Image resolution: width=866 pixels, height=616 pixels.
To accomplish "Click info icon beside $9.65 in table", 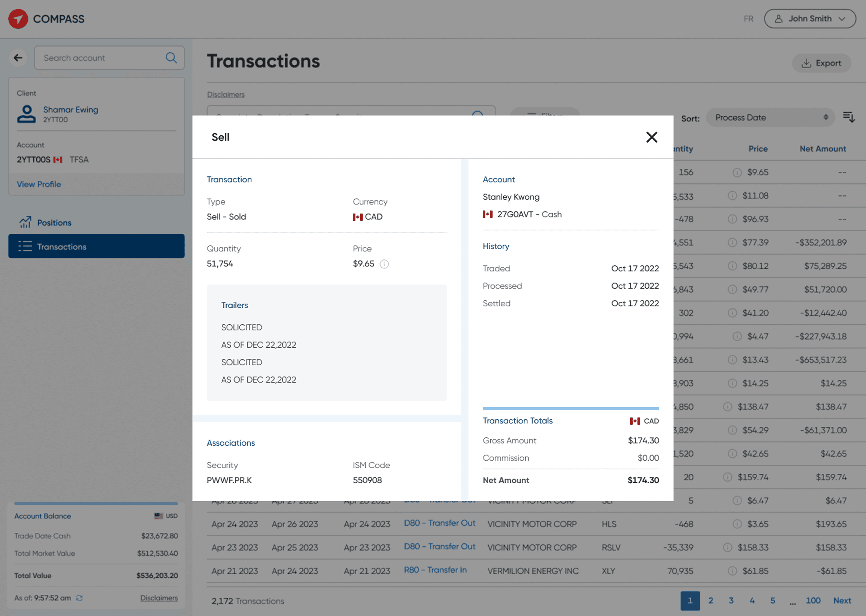I will [x=737, y=172].
